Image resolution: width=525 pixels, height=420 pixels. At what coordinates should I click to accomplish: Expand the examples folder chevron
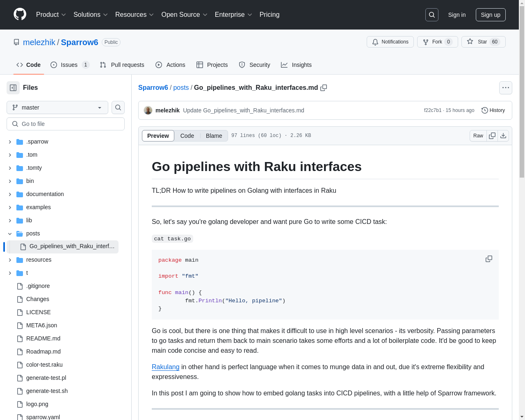[10, 208]
